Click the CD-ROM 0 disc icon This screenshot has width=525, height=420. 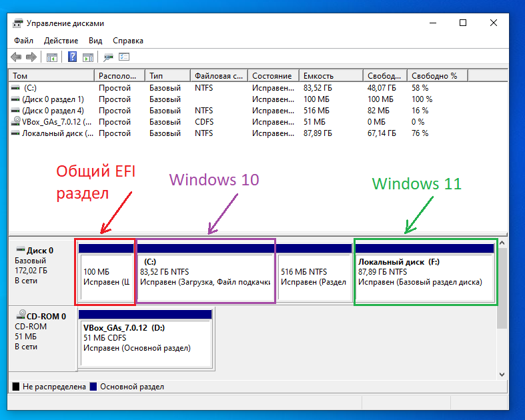(21, 315)
